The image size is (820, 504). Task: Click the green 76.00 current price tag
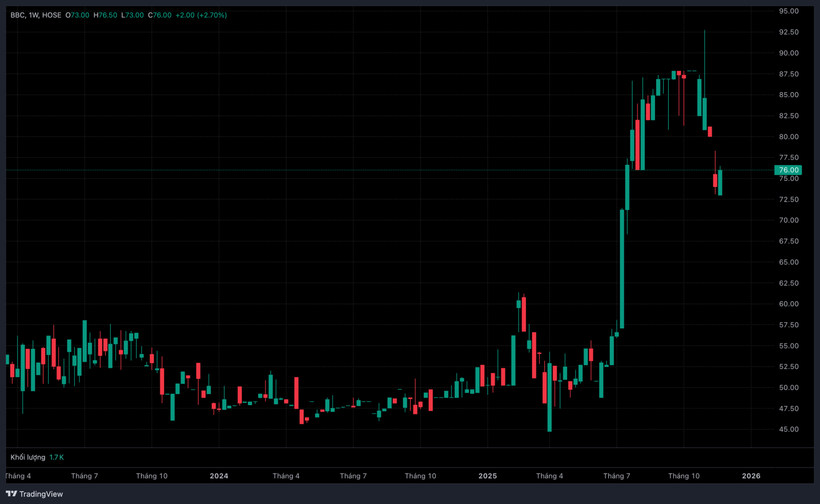click(x=788, y=170)
